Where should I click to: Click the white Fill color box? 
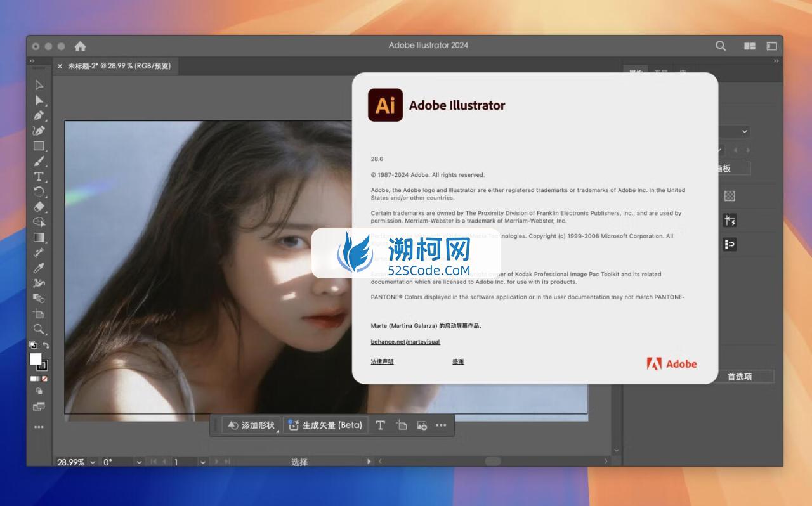[36, 359]
